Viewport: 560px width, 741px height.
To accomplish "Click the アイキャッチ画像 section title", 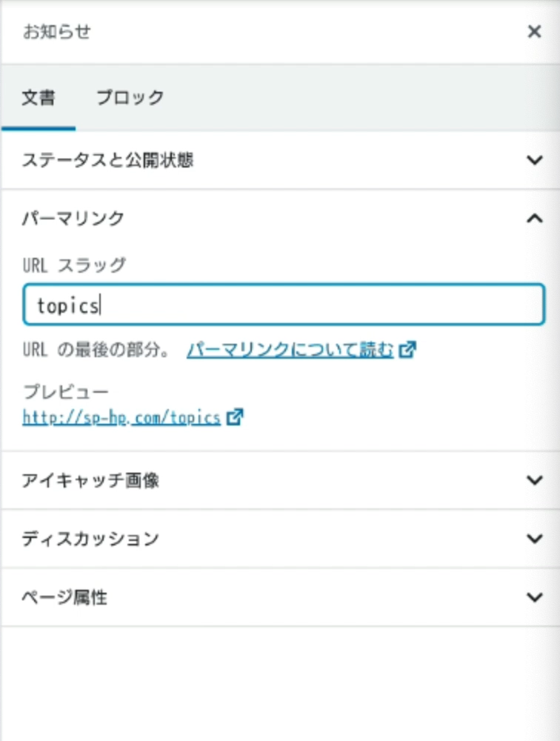I will (x=90, y=480).
